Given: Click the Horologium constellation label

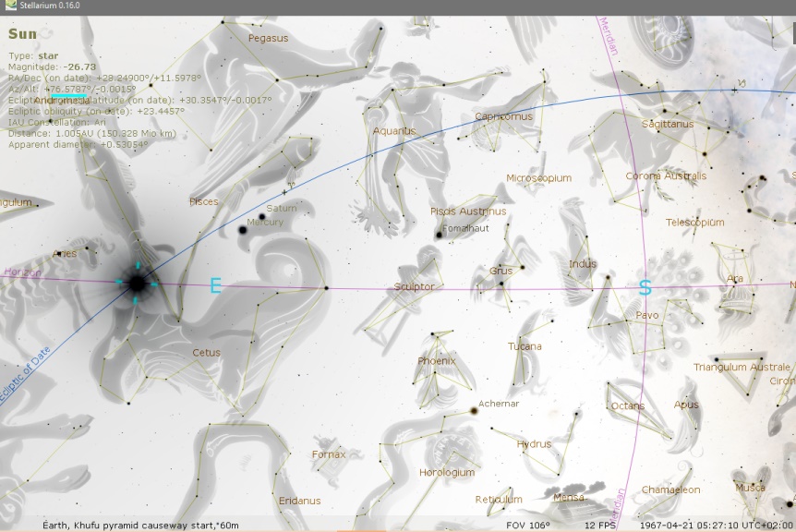Looking at the screenshot, I should (x=447, y=473).
